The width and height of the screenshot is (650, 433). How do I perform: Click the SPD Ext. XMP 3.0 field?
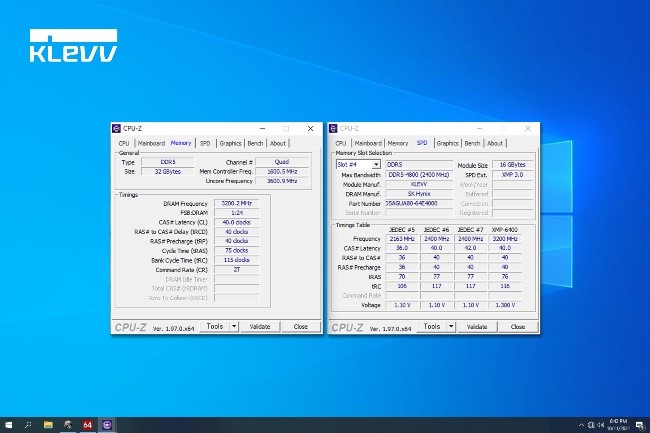point(512,175)
